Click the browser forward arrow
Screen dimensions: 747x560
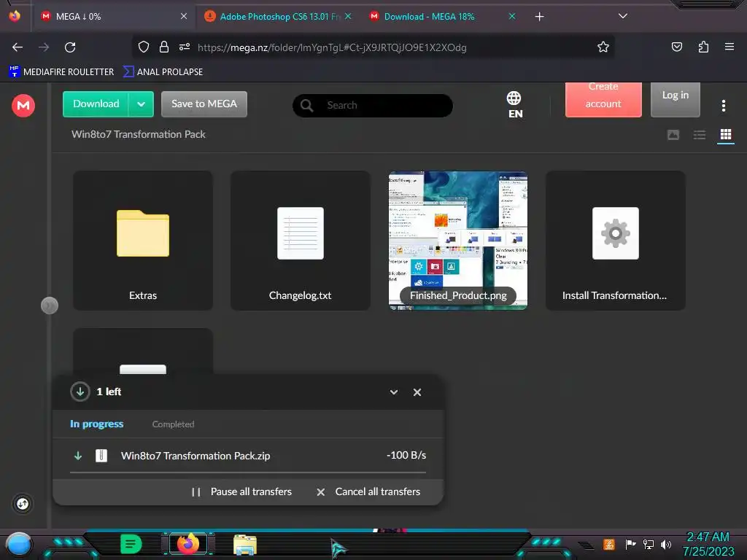[x=44, y=47]
